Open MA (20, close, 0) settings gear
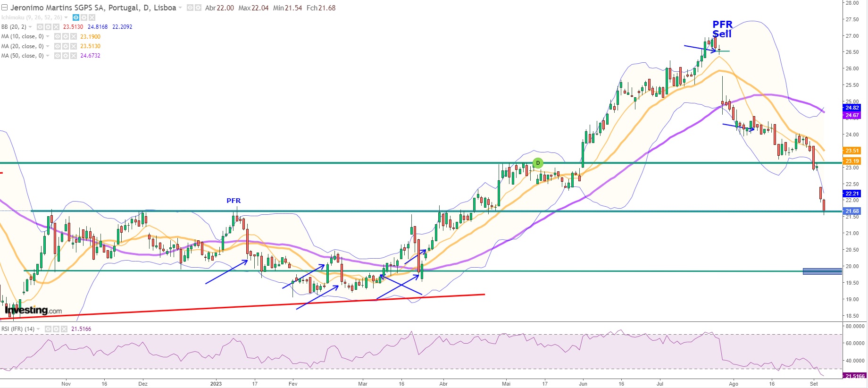This screenshot has width=868, height=388. coord(65,46)
